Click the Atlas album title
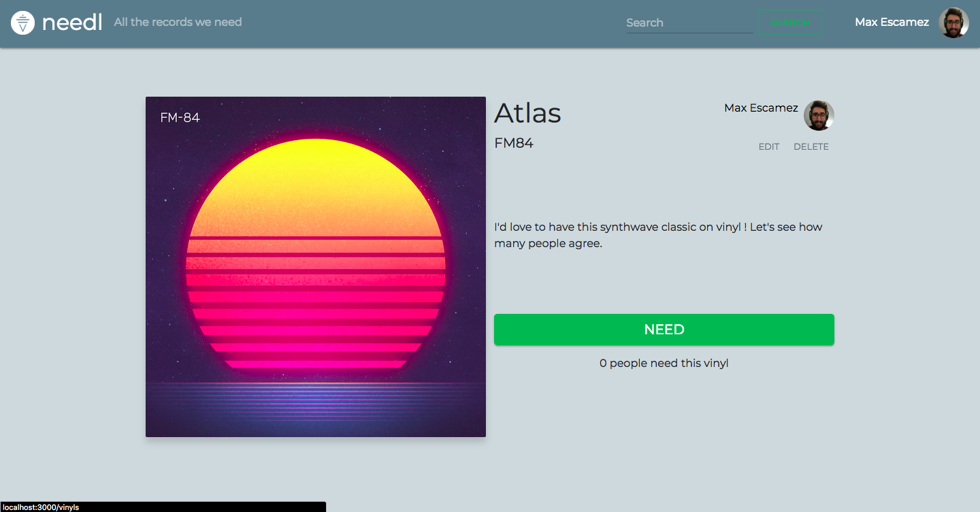Viewport: 980px width, 512px height. click(x=527, y=113)
